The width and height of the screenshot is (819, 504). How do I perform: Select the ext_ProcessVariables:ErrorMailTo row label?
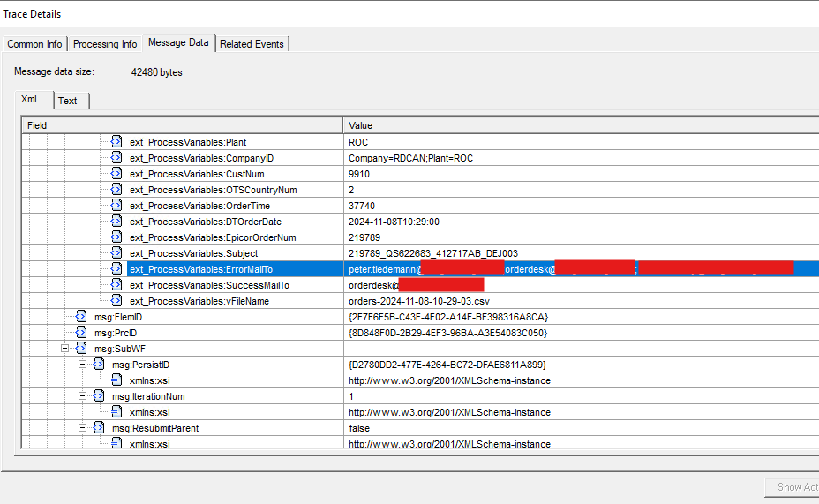tap(201, 269)
